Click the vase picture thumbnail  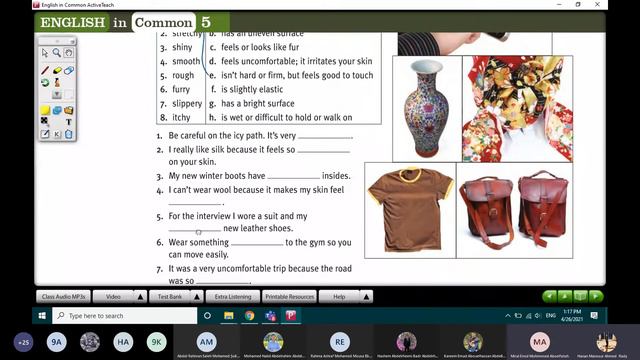point(427,109)
